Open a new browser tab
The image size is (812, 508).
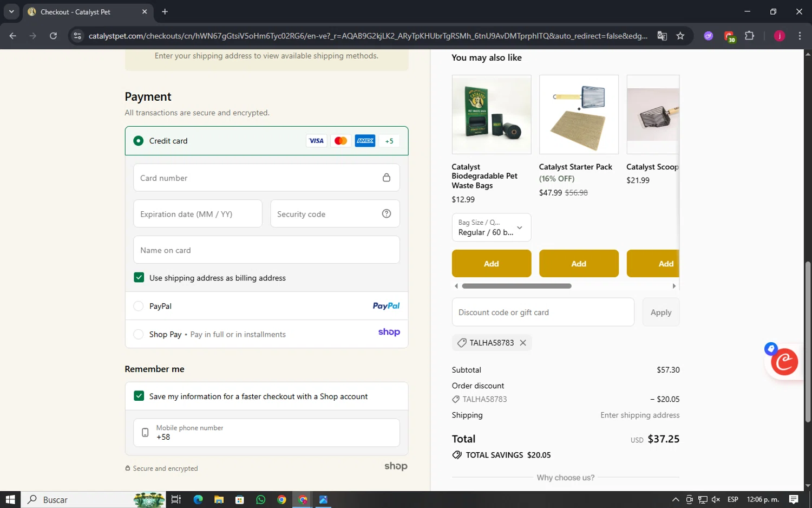[x=165, y=11]
